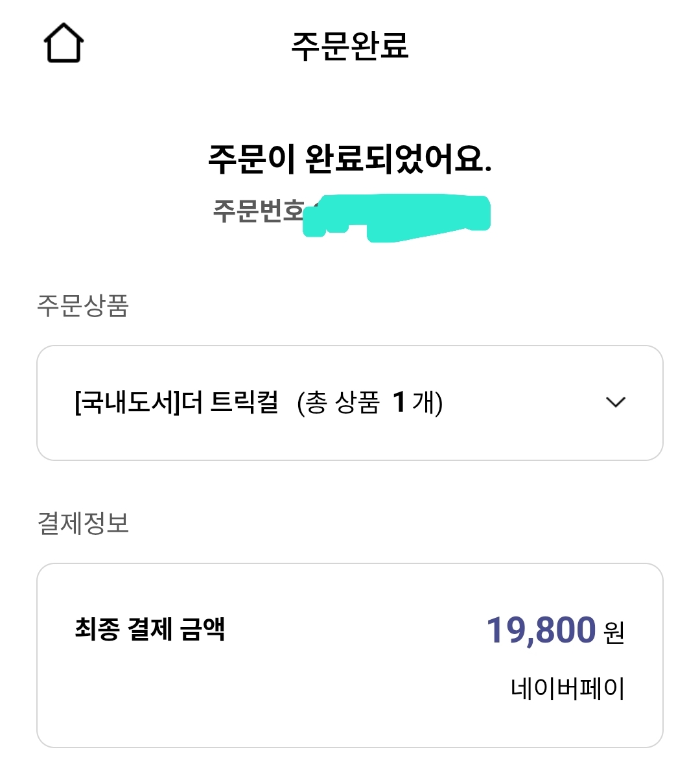Tap the 주문번호 label
Viewport: 700px width, 778px height.
point(259,211)
